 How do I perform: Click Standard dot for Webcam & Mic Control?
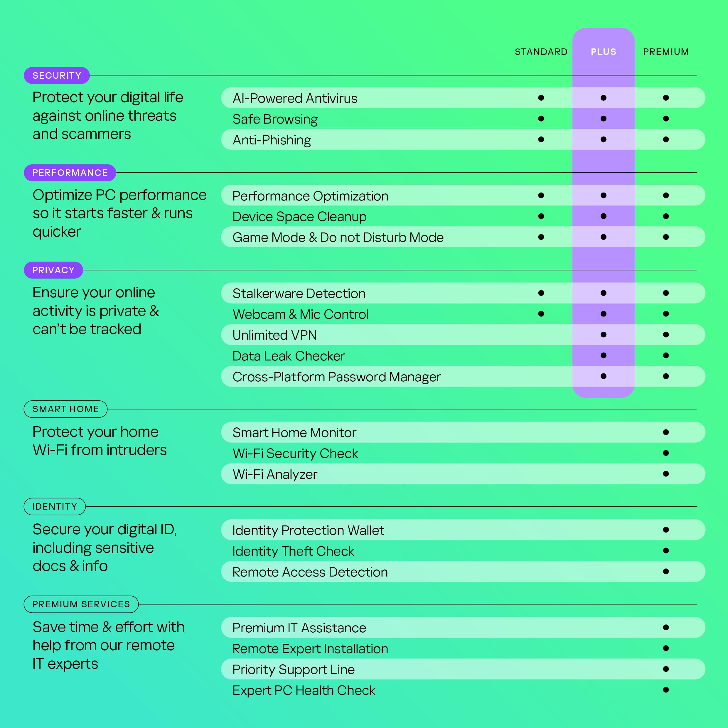point(541,314)
